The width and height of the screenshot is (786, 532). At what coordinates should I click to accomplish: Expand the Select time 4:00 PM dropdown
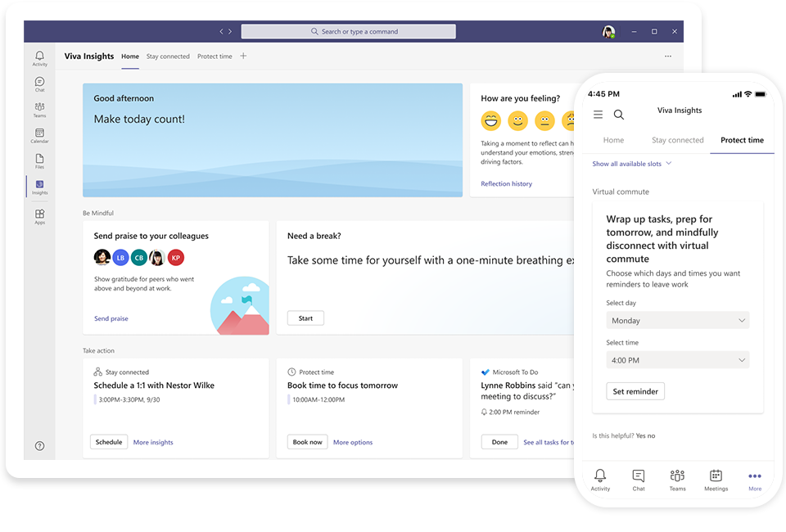pos(677,360)
